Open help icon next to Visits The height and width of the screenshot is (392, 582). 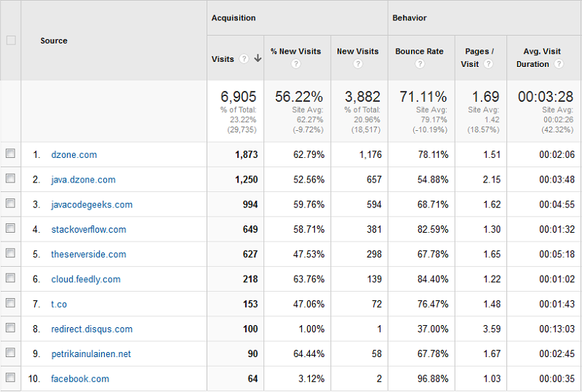click(244, 59)
